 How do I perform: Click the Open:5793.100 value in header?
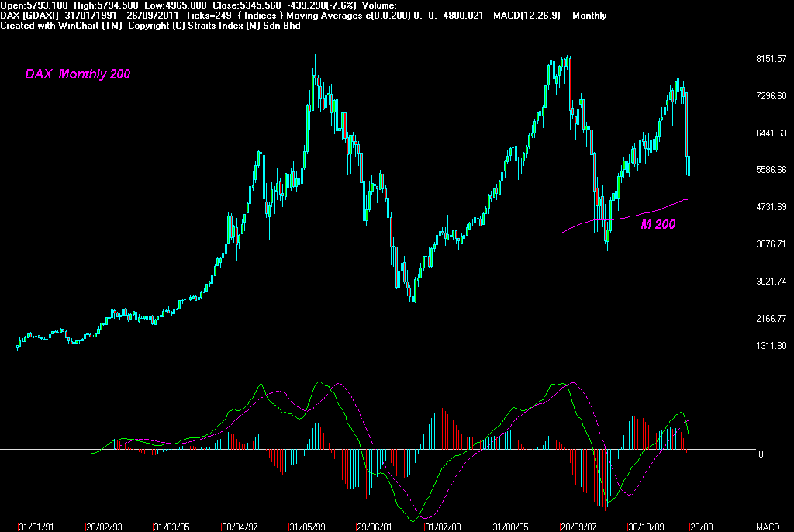(x=34, y=5)
